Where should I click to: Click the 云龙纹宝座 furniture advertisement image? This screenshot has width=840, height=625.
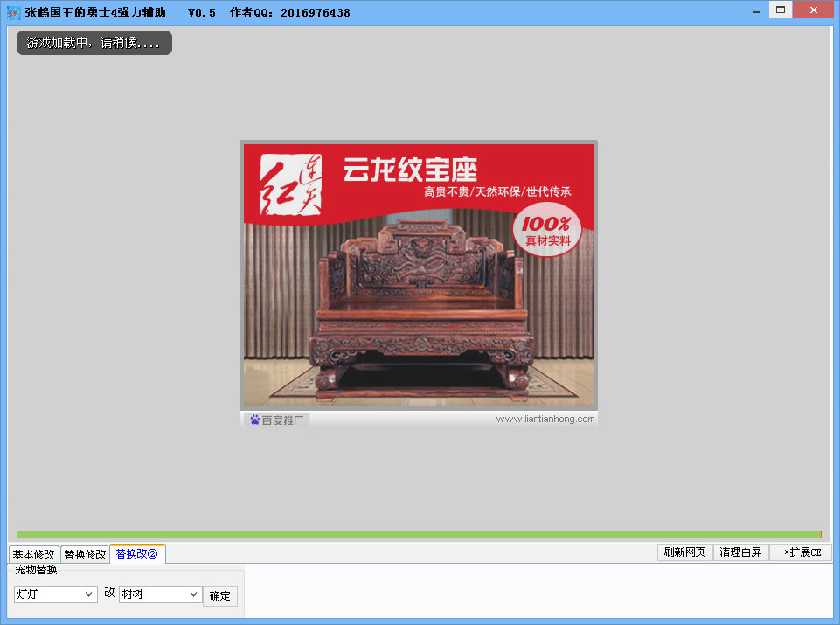pos(419,275)
